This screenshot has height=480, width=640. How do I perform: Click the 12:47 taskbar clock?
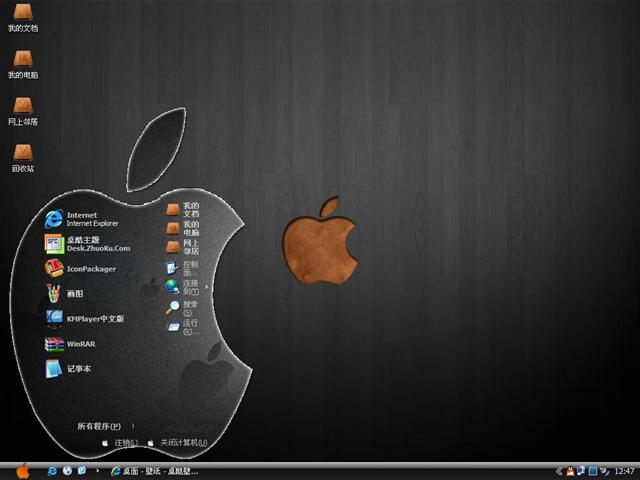click(624, 471)
